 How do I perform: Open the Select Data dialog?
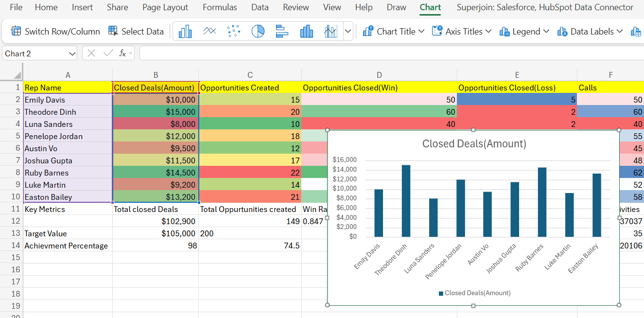pyautogui.click(x=136, y=32)
